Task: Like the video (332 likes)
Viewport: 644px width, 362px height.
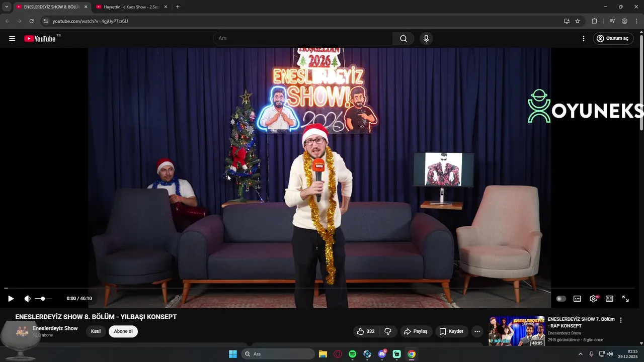Action: (366, 331)
